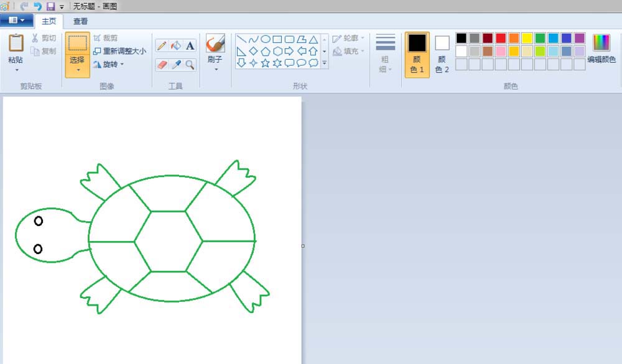This screenshot has width=622, height=364.
Task: Activate Color 2 (颜色 2) selector
Action: point(442,55)
